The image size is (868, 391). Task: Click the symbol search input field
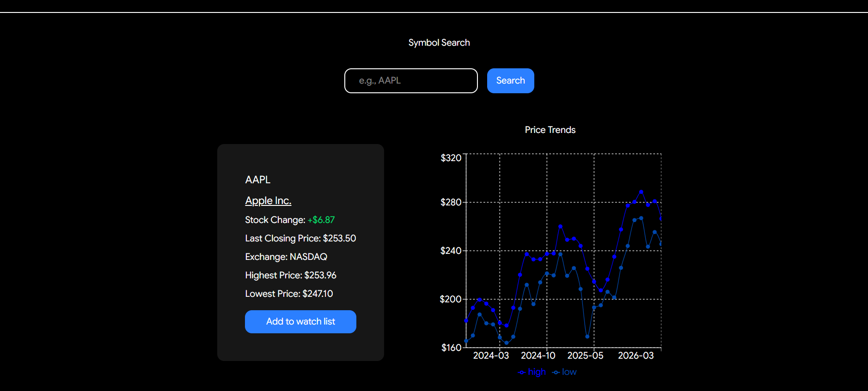pos(411,81)
